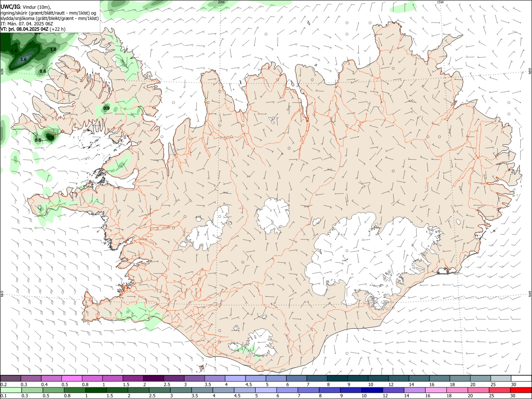Image resolution: width=532 pixels, height=399 pixels.
Task: Click the gray-teal 16 swatch in the upper legend row
Action: (x=440, y=379)
